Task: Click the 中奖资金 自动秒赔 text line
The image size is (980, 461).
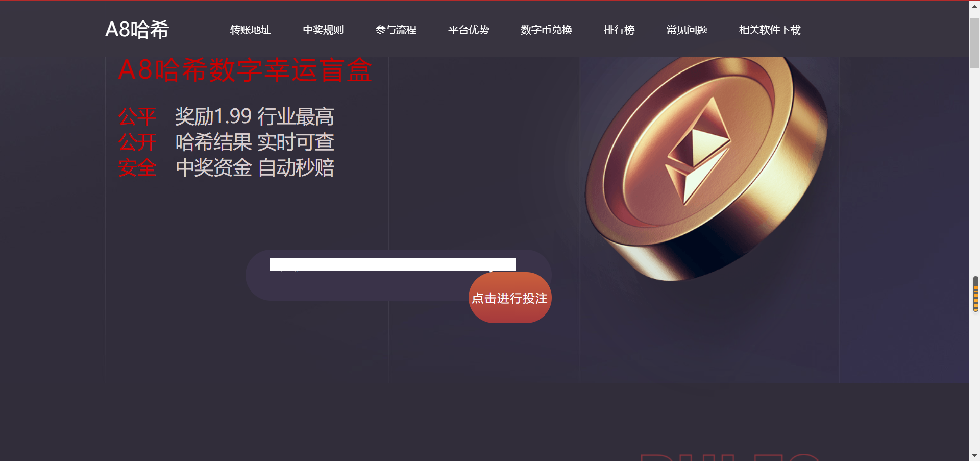Action: point(255,167)
